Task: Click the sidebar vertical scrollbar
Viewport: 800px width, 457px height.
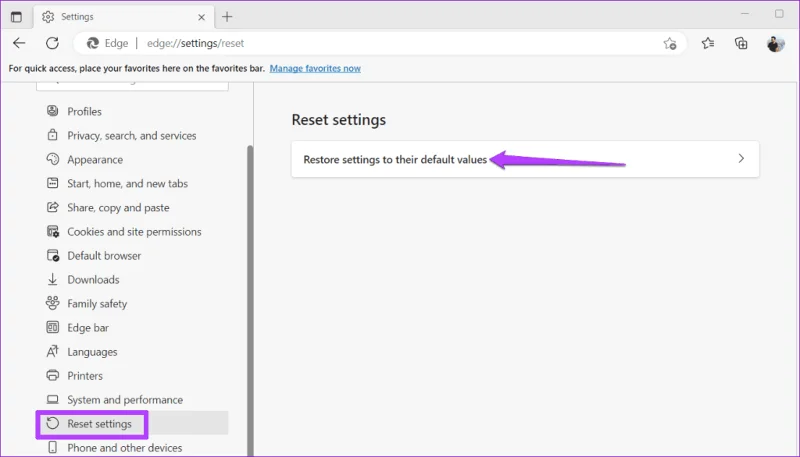Action: [x=250, y=301]
